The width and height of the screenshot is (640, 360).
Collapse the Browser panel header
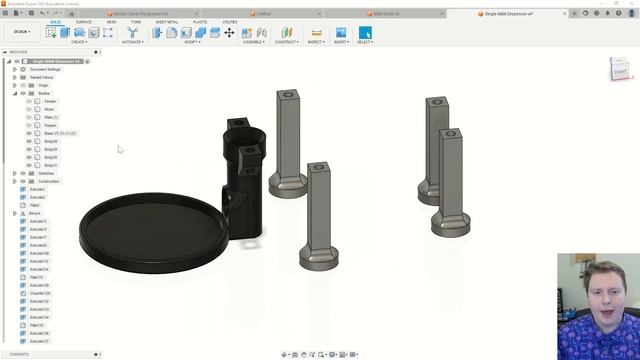click(x=5, y=52)
